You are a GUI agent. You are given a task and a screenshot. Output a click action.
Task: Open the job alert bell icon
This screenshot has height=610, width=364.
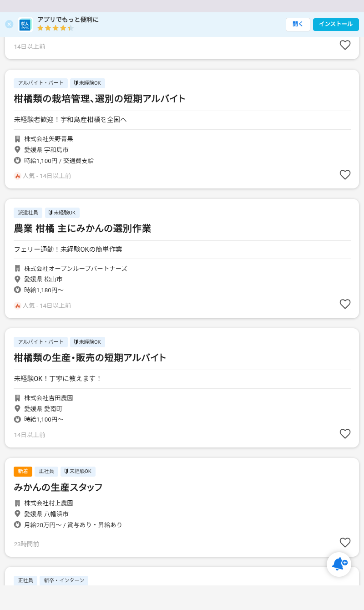[x=339, y=564]
